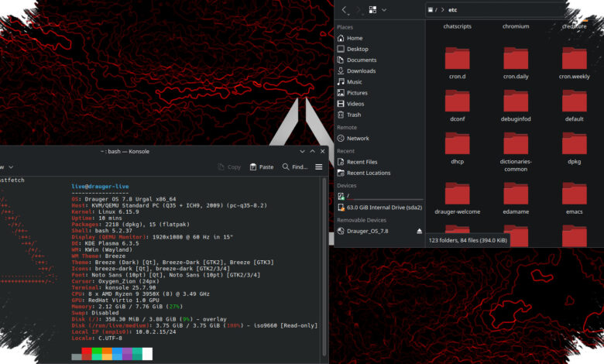The height and width of the screenshot is (364, 604).
Task: Click the chromium folder label
Action: pos(516,26)
